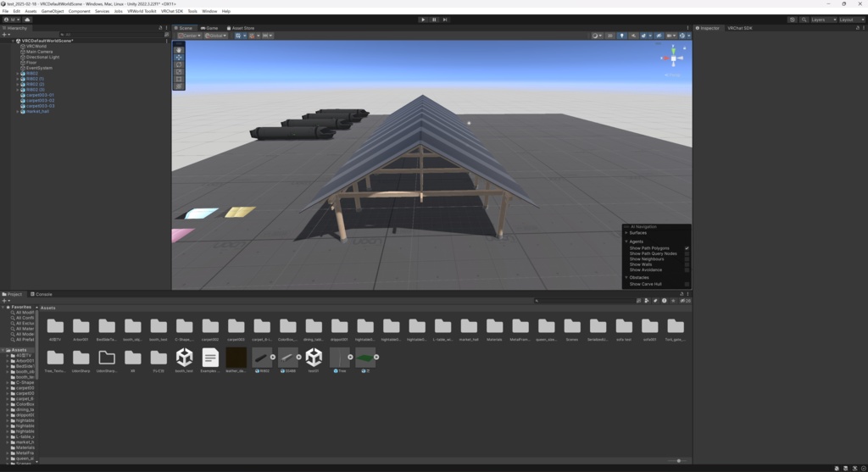Select EventSystem in Hierarchy
Viewport: 868px width, 472px height.
(39, 68)
